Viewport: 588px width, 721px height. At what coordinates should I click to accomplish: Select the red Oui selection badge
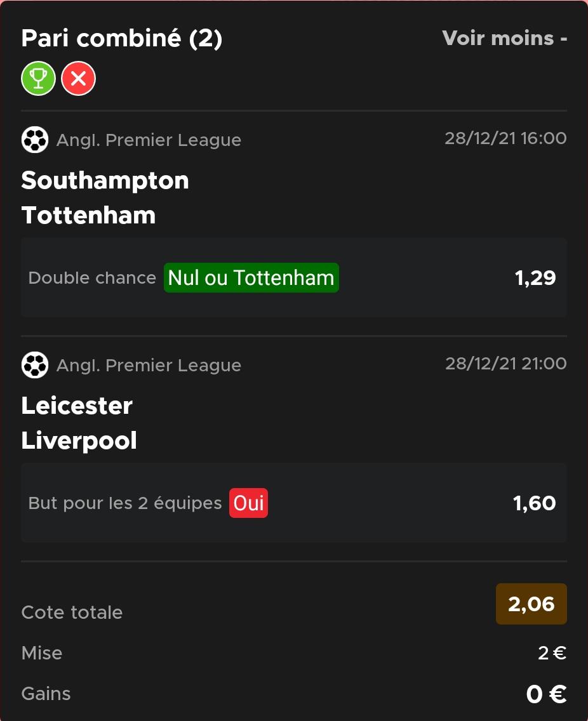[248, 503]
